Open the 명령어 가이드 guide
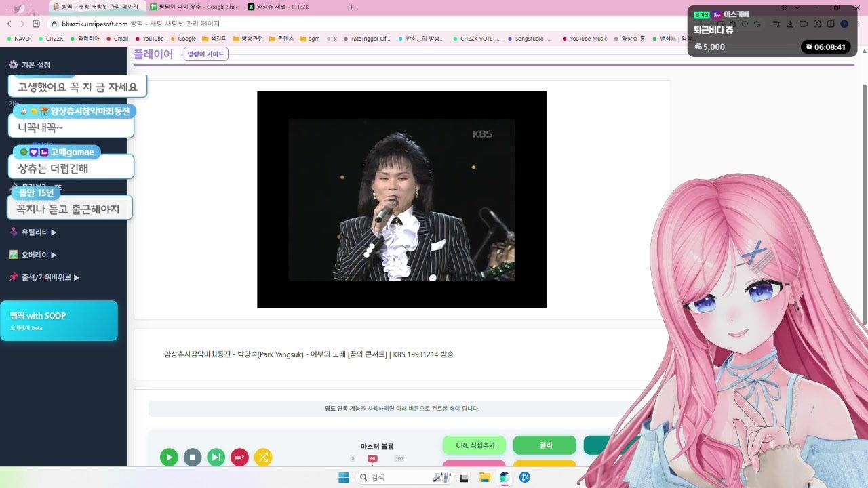 pos(205,54)
